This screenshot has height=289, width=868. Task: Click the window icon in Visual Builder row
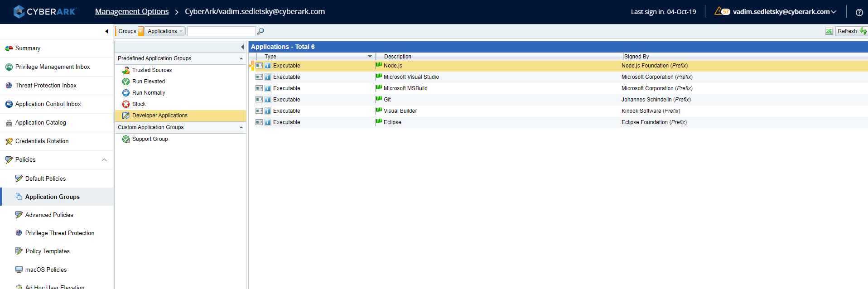click(259, 111)
